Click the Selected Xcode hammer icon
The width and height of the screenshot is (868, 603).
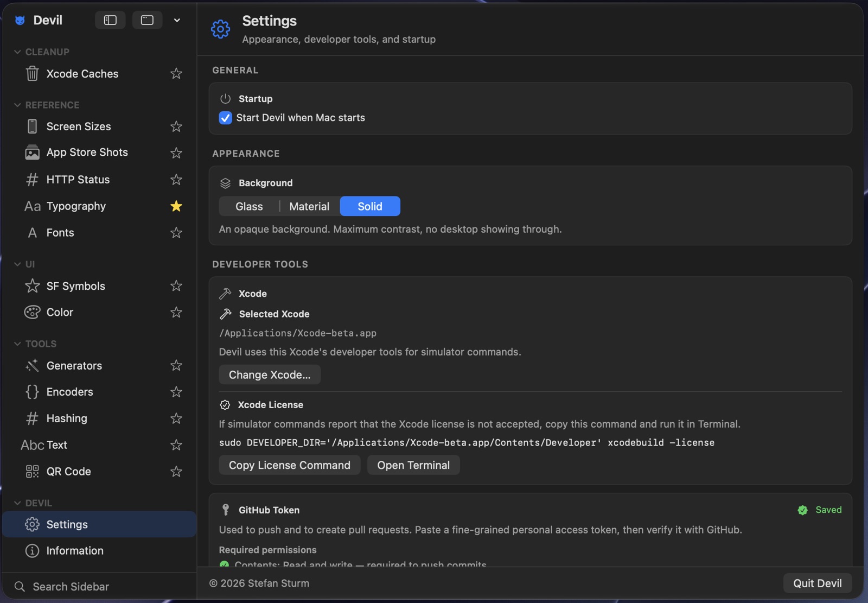coord(225,314)
